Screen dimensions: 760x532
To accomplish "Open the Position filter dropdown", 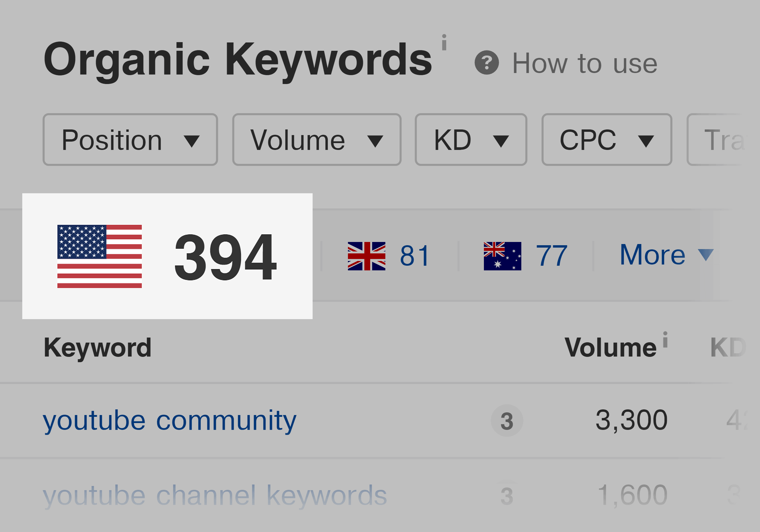I will pos(130,140).
